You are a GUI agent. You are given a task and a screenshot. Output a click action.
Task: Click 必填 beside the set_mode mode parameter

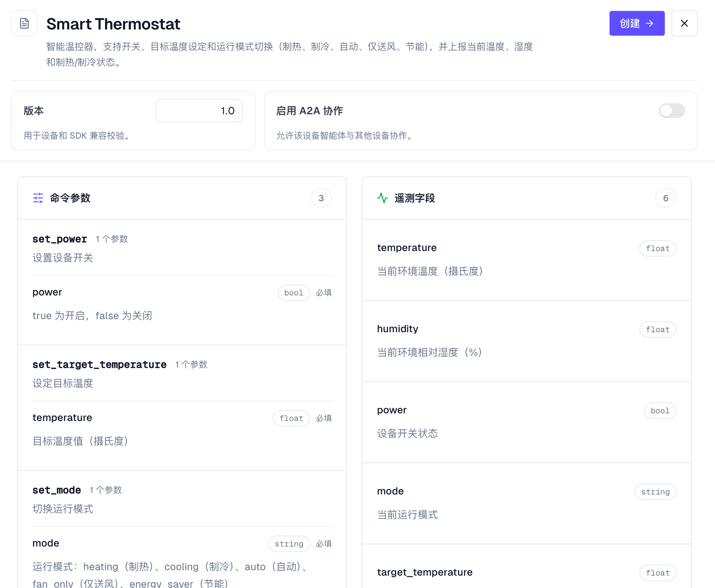tap(324, 544)
